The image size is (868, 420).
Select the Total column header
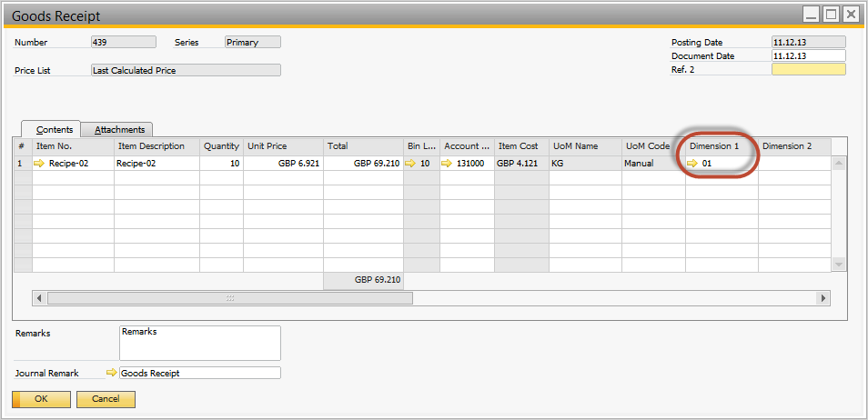click(363, 146)
